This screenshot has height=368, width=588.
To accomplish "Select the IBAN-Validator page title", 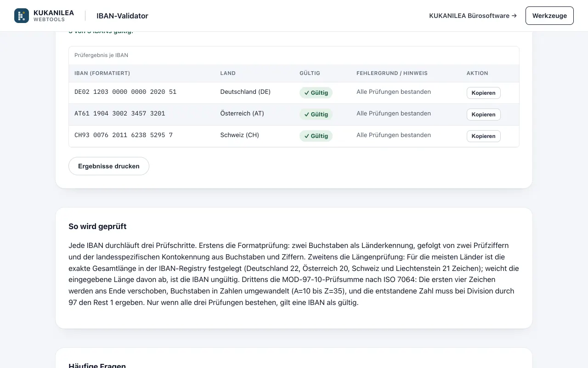I will 122,16.
